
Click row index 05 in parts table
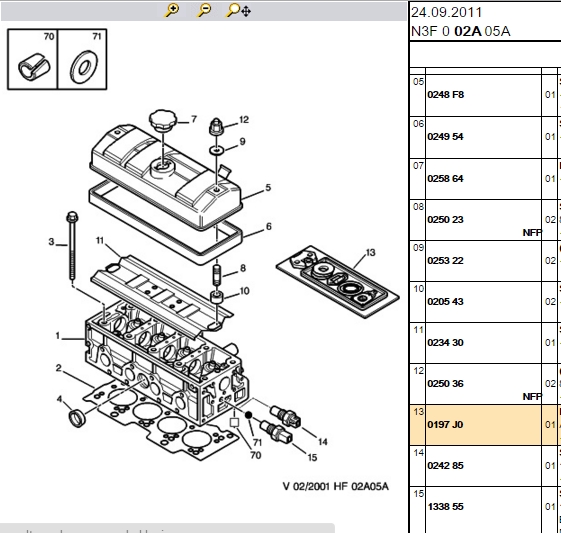[x=418, y=82]
